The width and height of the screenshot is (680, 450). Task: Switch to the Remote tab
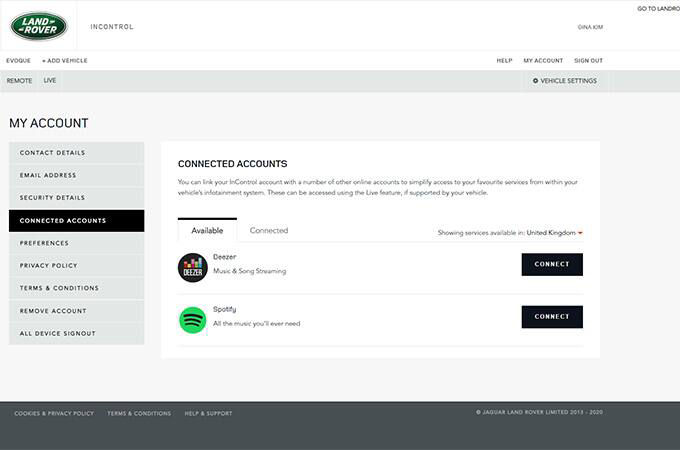[20, 81]
